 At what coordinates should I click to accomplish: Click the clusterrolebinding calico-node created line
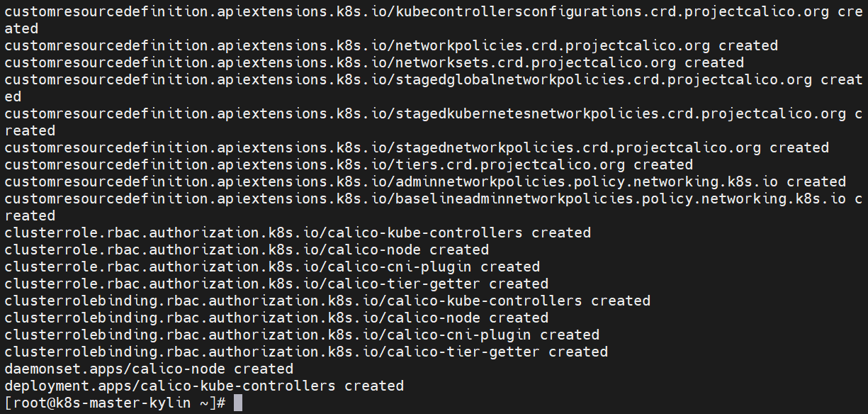pyautogui.click(x=276, y=318)
